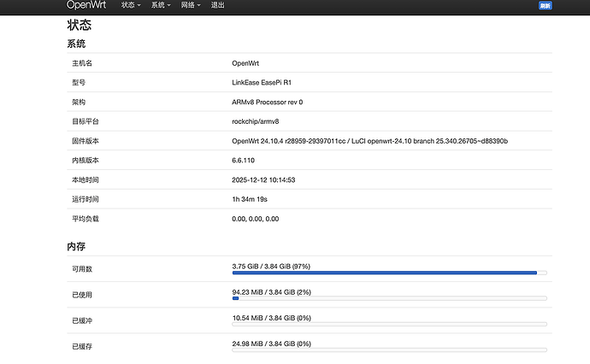
Task: Click the 内存 section heading
Action: [x=76, y=246]
